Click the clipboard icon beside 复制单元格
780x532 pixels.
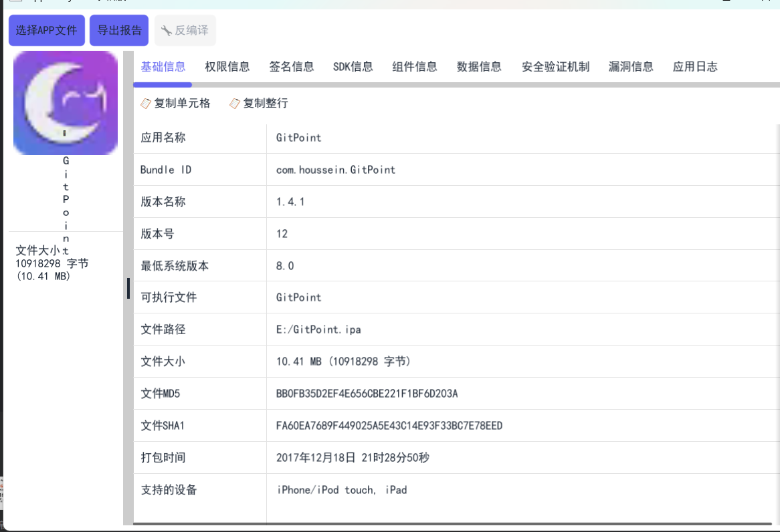tap(144, 104)
